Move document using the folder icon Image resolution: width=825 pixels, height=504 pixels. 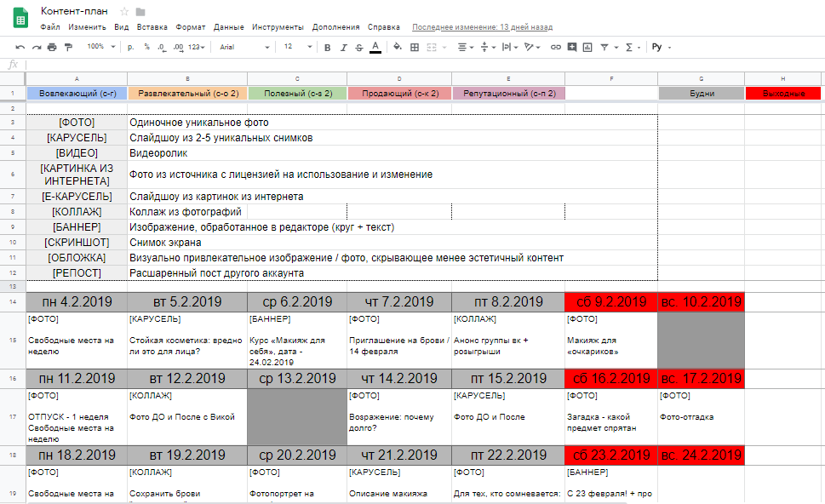coord(140,12)
